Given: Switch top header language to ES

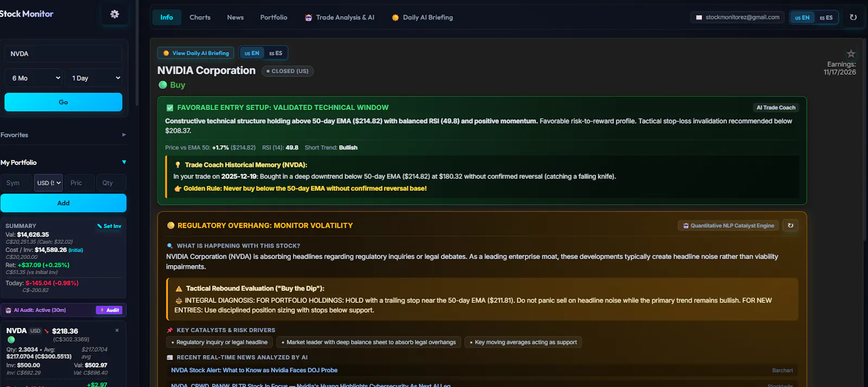Looking at the screenshot, I should coord(826,17).
